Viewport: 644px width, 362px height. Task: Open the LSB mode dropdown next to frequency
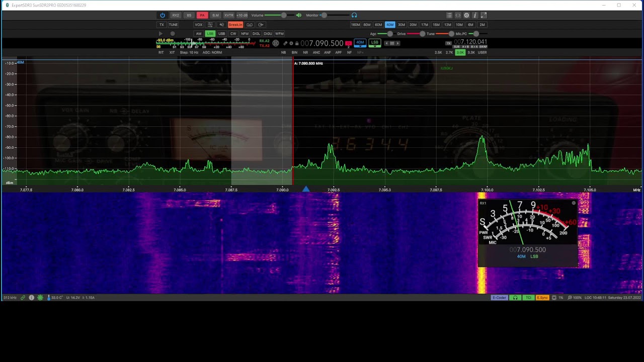pos(375,43)
